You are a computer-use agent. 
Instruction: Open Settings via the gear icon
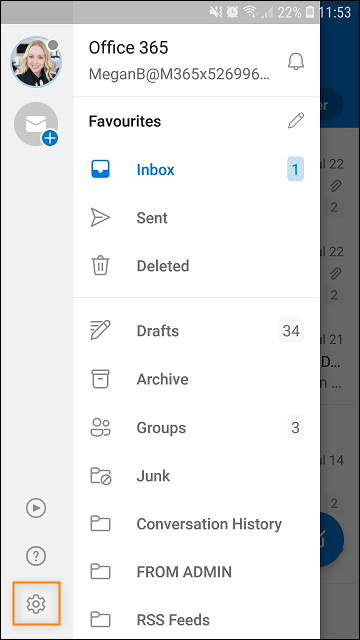tap(36, 603)
